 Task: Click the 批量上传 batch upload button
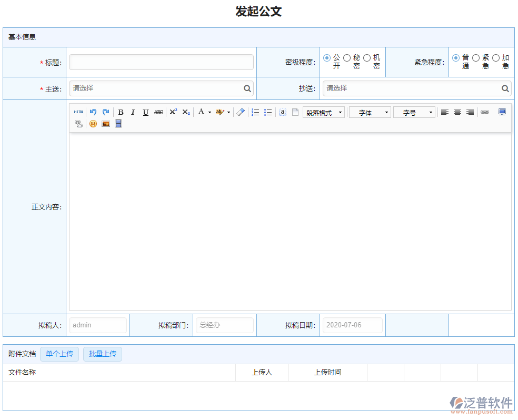tap(103, 354)
